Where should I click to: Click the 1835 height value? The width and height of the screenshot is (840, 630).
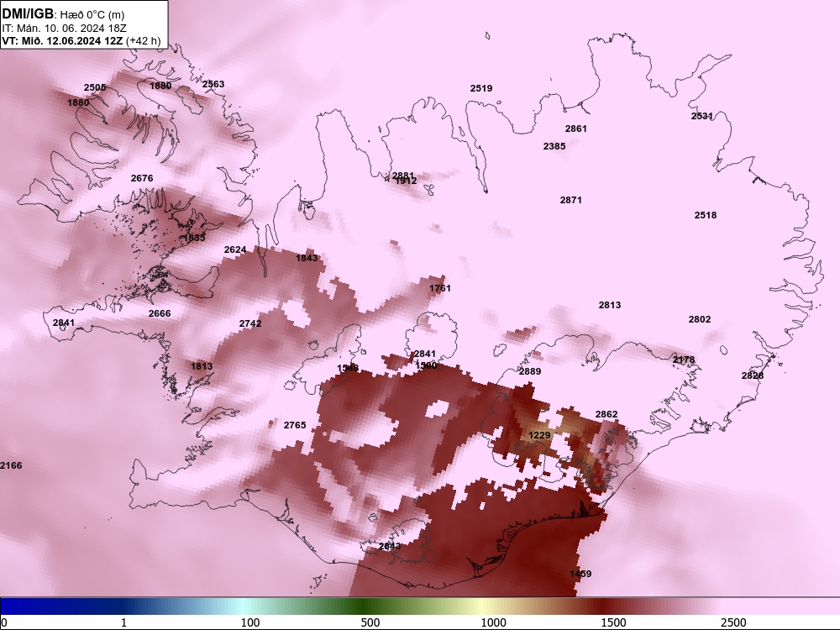coord(195,238)
